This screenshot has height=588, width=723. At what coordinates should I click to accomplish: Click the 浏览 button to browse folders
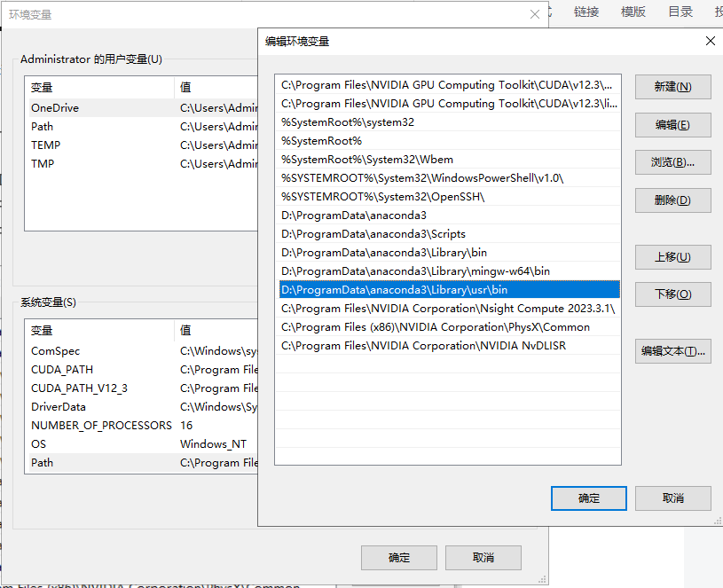(672, 162)
